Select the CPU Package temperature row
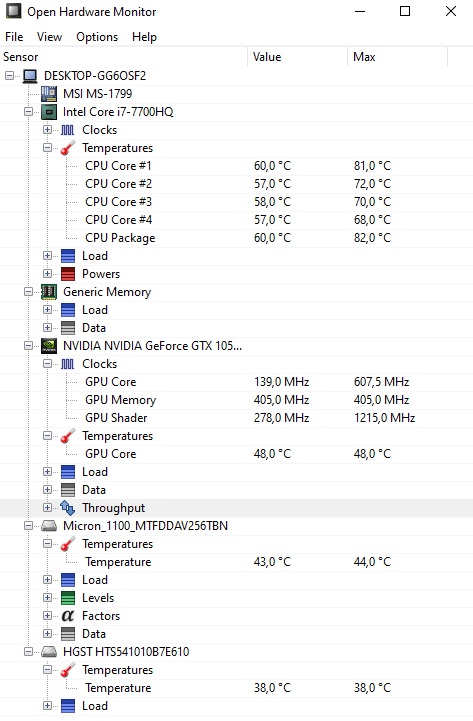Viewport: 473px width, 721px height. (x=236, y=238)
